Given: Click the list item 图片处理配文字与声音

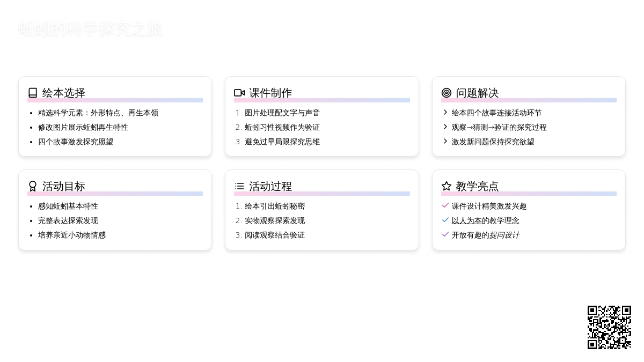Looking at the screenshot, I should 282,113.
